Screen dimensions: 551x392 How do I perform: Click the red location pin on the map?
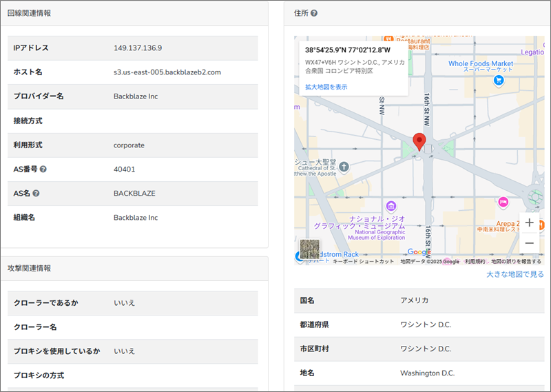pos(419,142)
